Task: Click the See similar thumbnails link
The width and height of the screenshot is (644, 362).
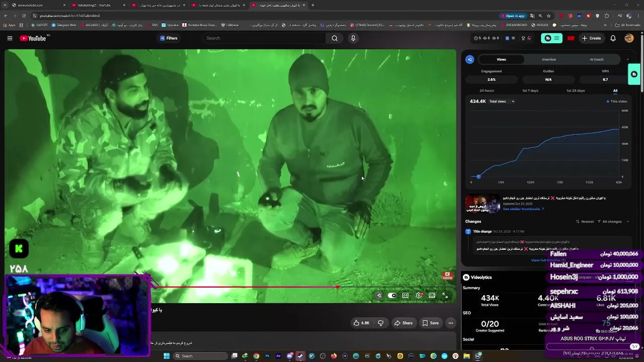Action: (523, 209)
